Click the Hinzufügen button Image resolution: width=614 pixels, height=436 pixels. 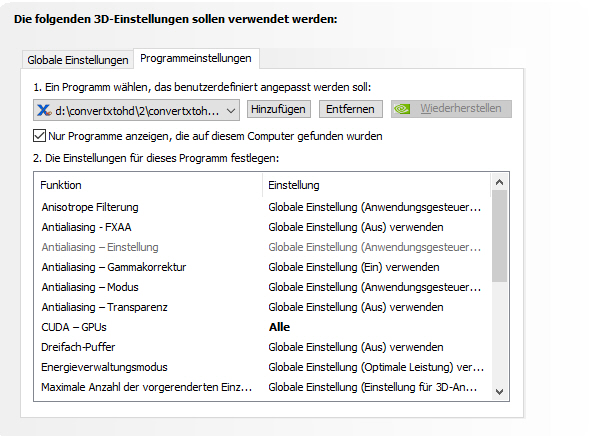point(278,109)
